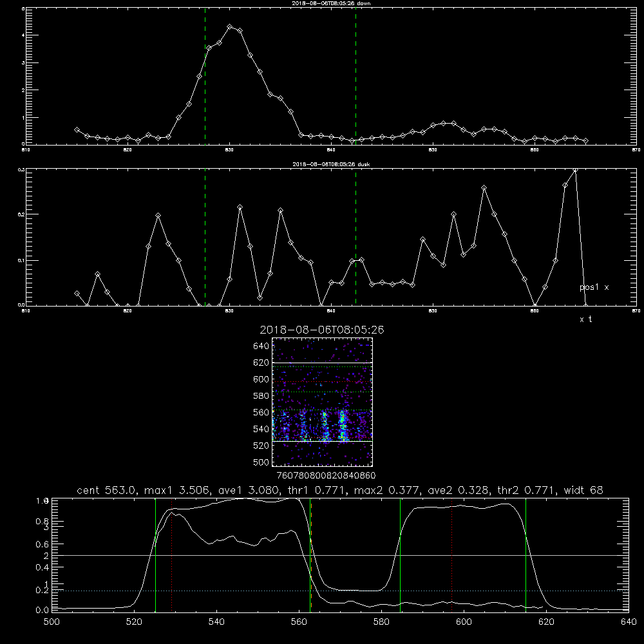This screenshot has height=644, width=644.
Task: Click the dawn plot title at top
Action: (x=331, y=3)
